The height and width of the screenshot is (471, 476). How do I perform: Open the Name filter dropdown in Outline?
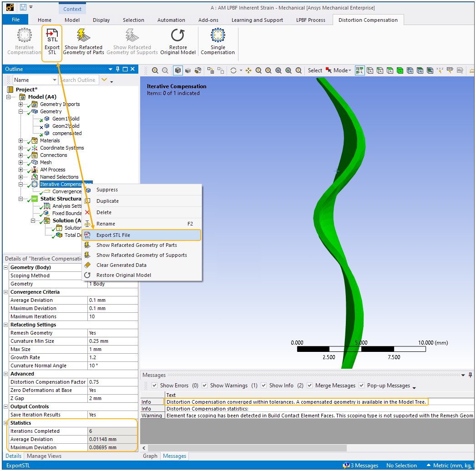coord(55,80)
